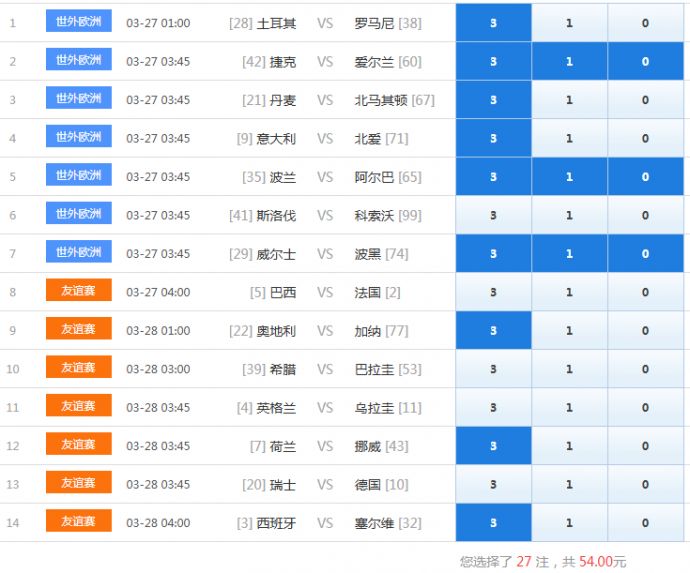Open the 西班牙 team link

276,523
